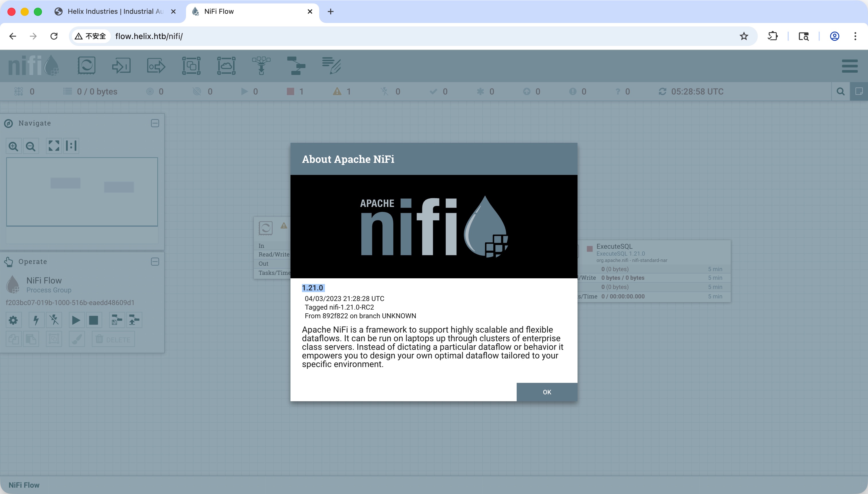Open the browser profile icon
This screenshot has height=494, width=868.
coord(834,36)
